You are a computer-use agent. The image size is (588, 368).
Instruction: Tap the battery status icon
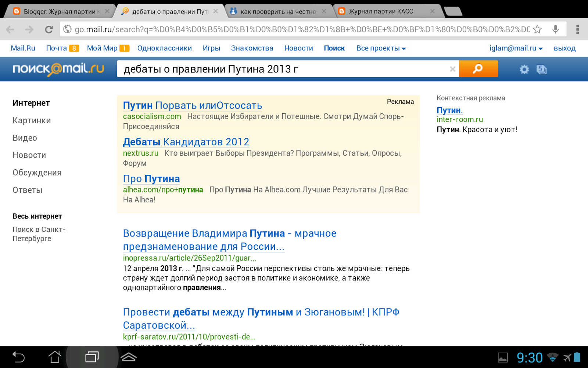pyautogui.click(x=577, y=357)
